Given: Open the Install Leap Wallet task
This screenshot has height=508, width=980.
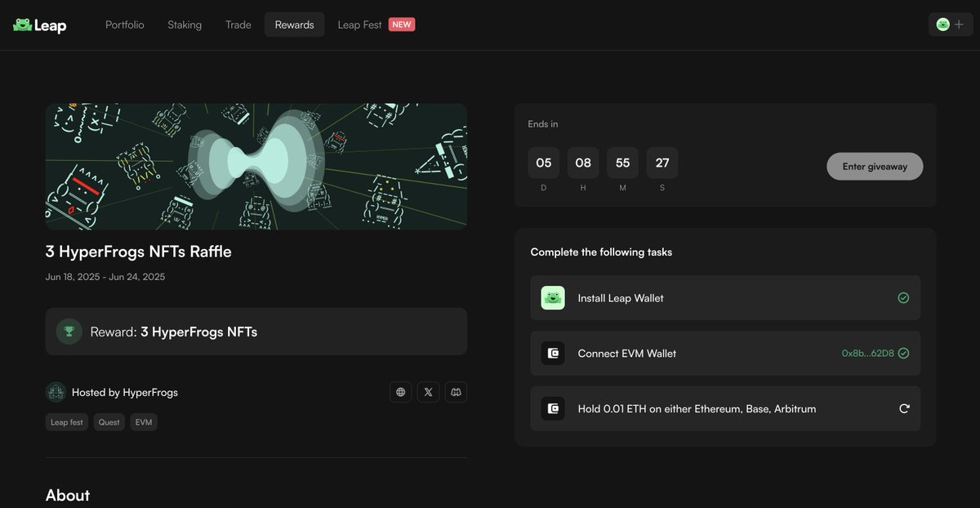Looking at the screenshot, I should pyautogui.click(x=725, y=297).
